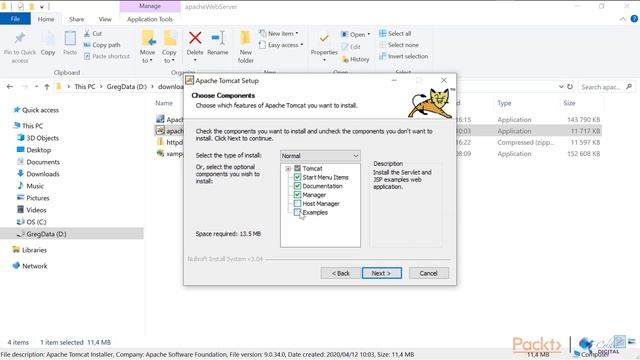Click Copy path in ribbon

102,45
